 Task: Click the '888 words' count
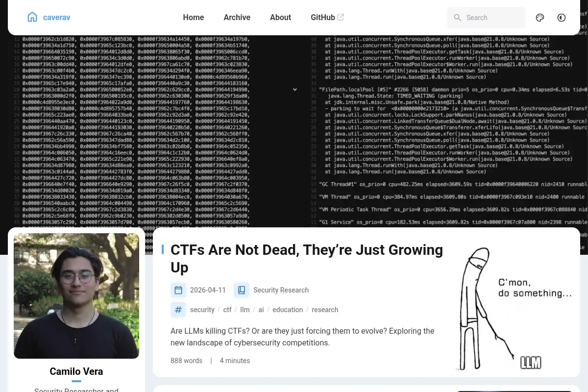(186, 361)
